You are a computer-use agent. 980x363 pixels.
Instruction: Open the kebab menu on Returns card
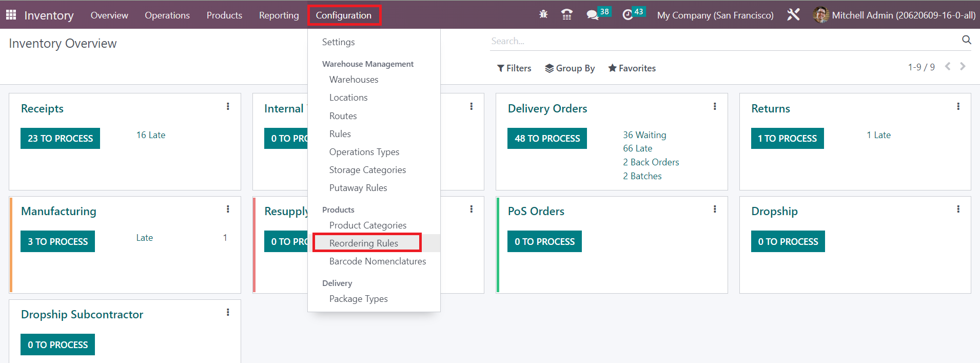[x=958, y=106]
